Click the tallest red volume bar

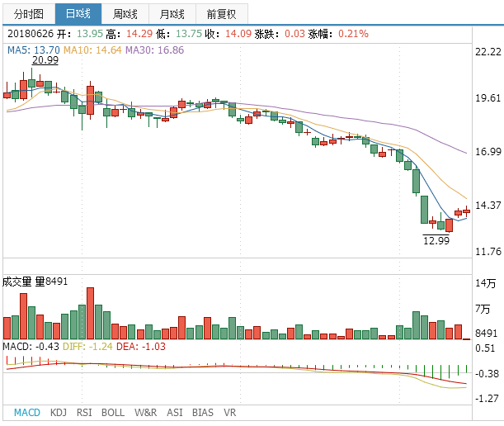(90, 314)
